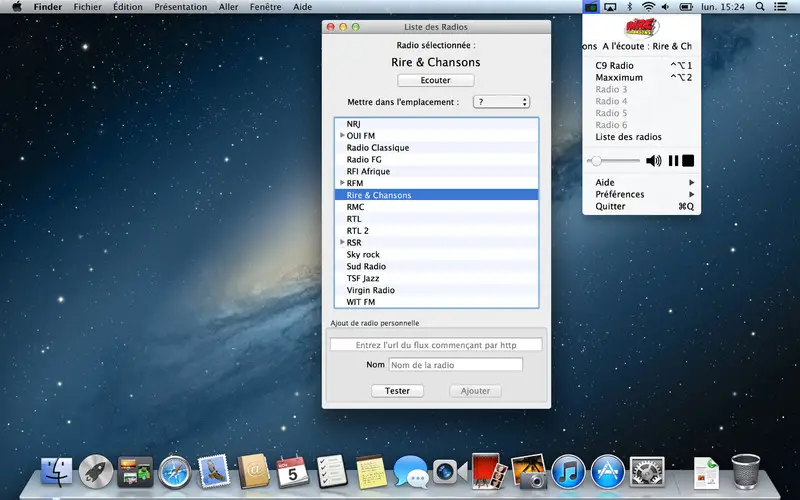Open Spotlight search magnifier
This screenshot has height=500, width=800.
(x=760, y=7)
